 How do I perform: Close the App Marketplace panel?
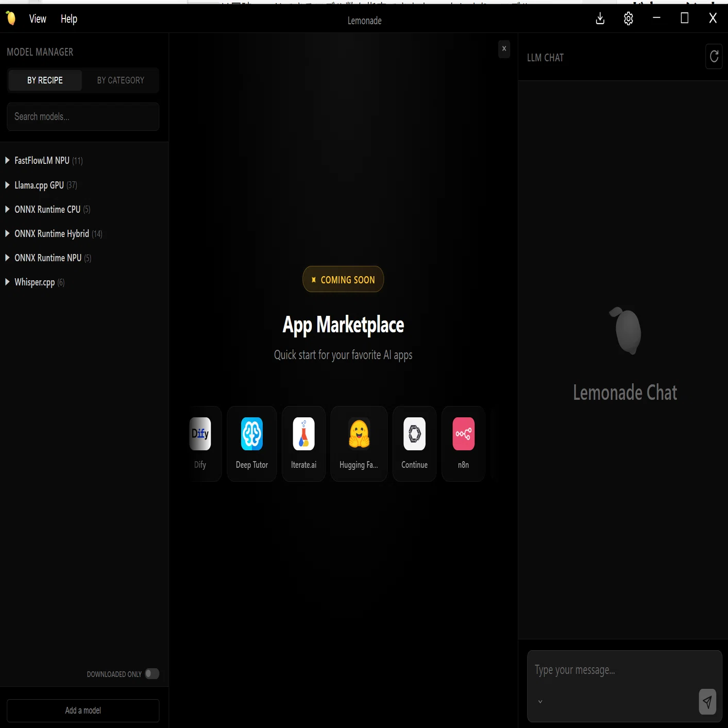[504, 49]
